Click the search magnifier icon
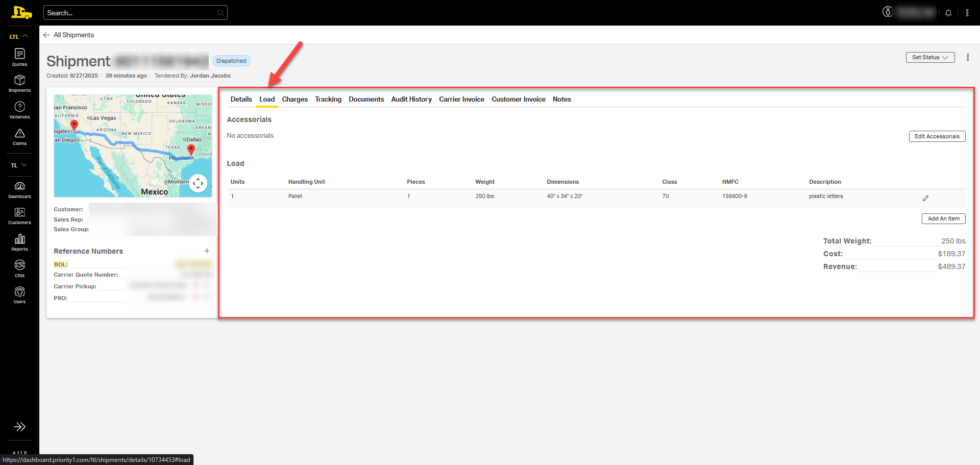 coord(220,13)
